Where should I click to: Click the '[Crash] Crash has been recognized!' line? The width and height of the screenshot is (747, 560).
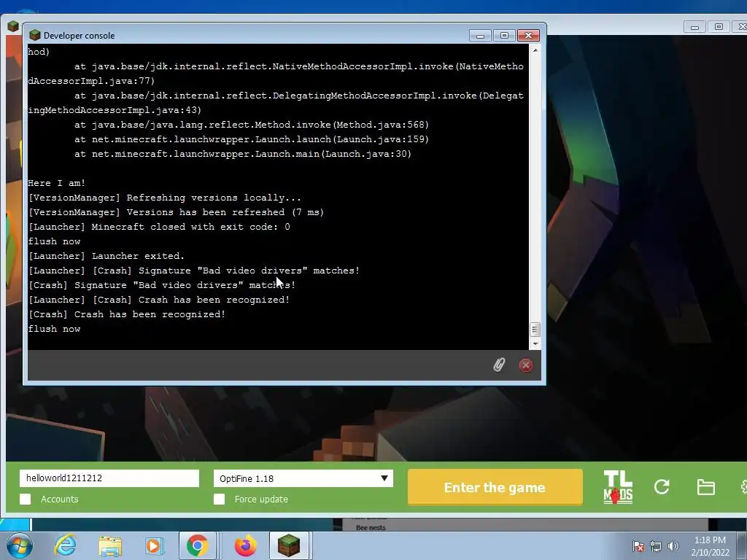127,314
